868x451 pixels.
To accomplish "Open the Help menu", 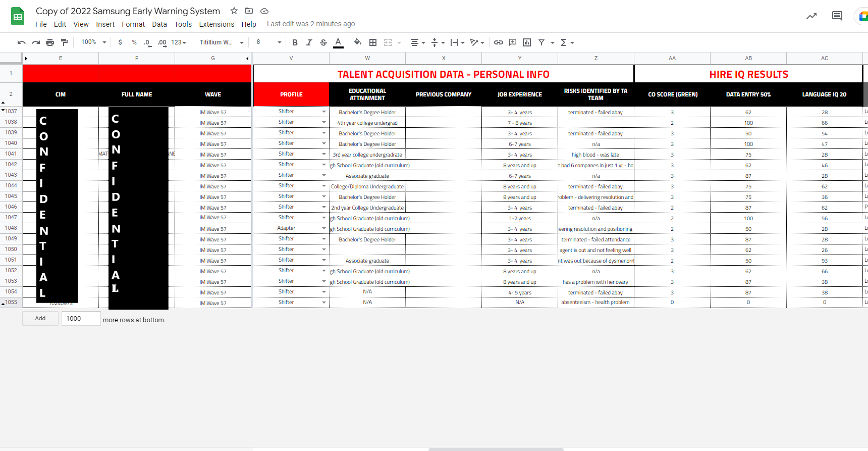I will point(249,24).
